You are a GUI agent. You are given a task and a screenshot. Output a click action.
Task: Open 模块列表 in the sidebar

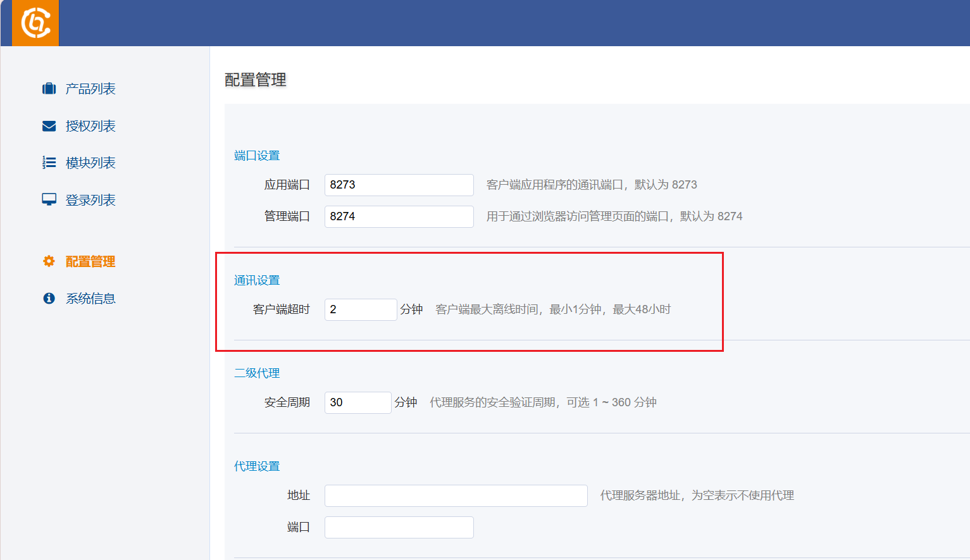(90, 163)
